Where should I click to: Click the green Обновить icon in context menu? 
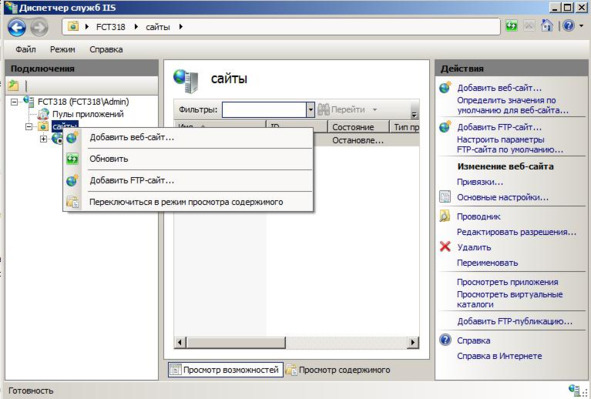pos(72,159)
